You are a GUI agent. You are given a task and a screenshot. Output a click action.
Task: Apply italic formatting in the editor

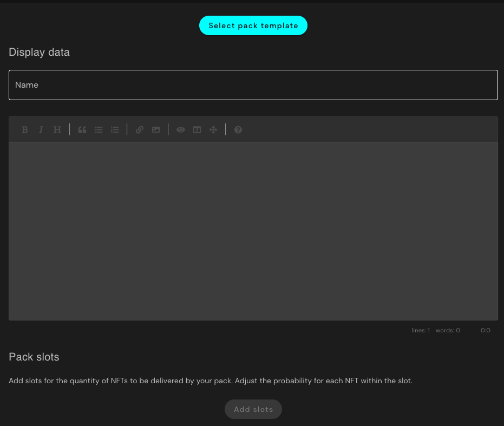[41, 130]
